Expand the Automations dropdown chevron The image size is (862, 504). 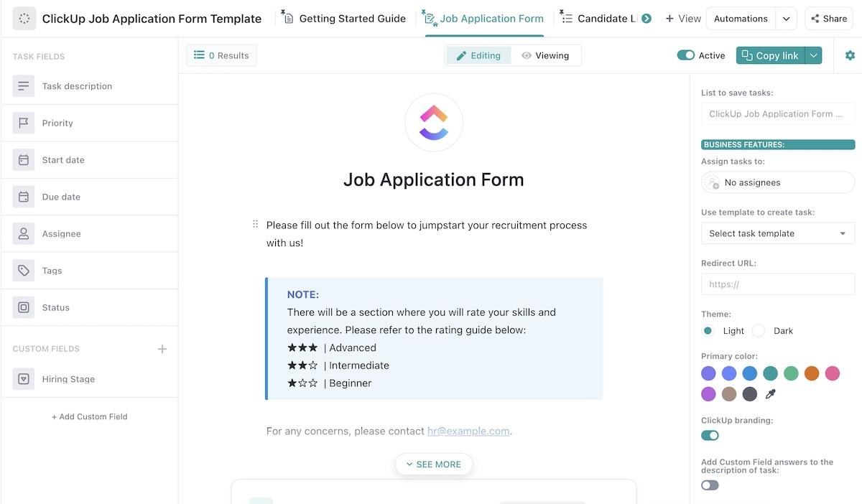[787, 19]
